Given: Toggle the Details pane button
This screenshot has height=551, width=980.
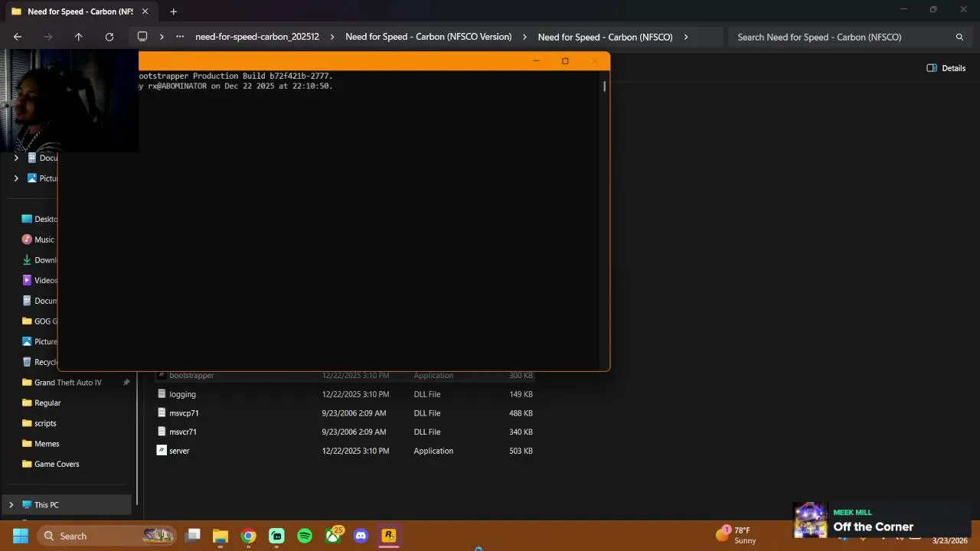Looking at the screenshot, I should (946, 68).
